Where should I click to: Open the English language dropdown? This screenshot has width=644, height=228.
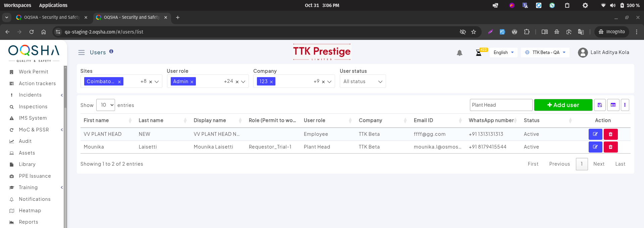click(x=503, y=53)
